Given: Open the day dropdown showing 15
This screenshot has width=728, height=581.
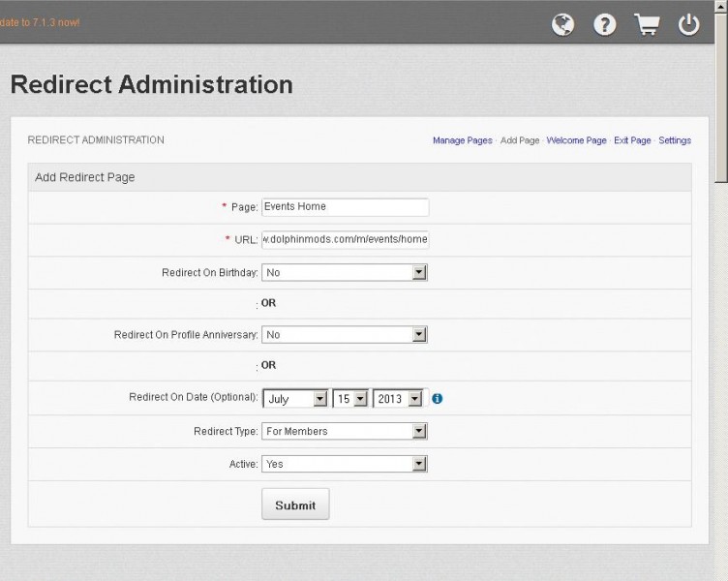Looking at the screenshot, I should (x=350, y=399).
